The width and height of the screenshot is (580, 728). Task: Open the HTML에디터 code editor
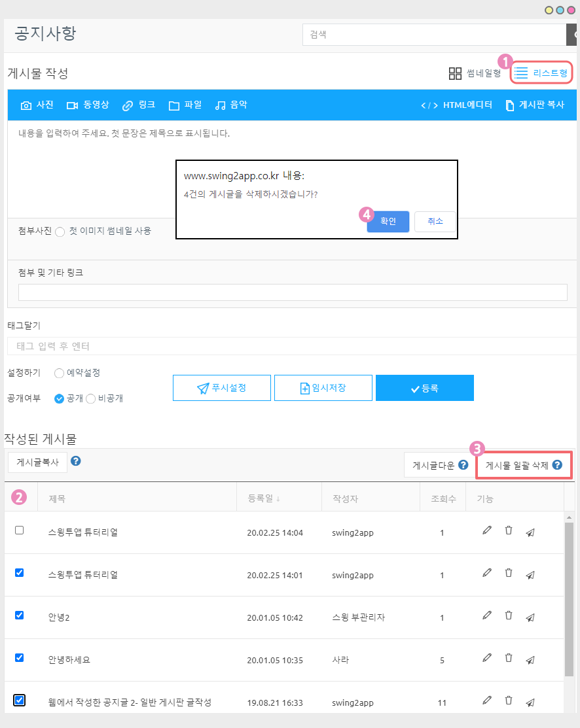[456, 105]
